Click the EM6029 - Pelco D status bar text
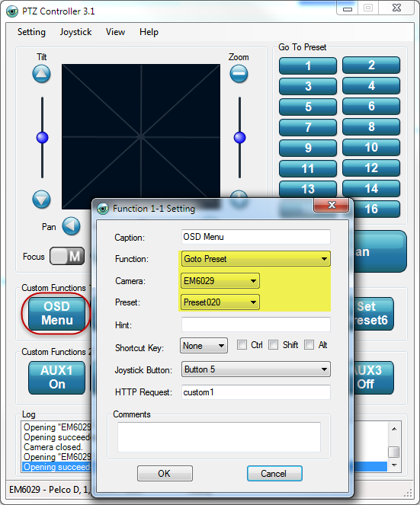 (49, 490)
